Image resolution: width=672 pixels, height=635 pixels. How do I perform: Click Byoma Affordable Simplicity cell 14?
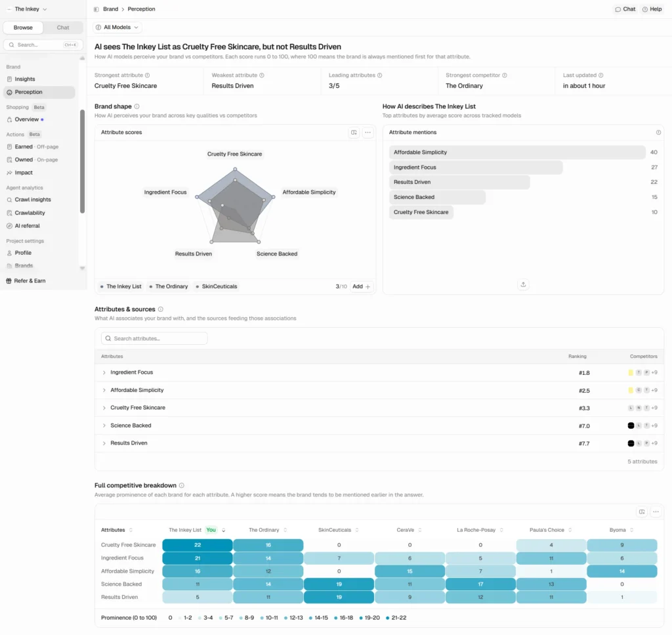[x=622, y=571]
